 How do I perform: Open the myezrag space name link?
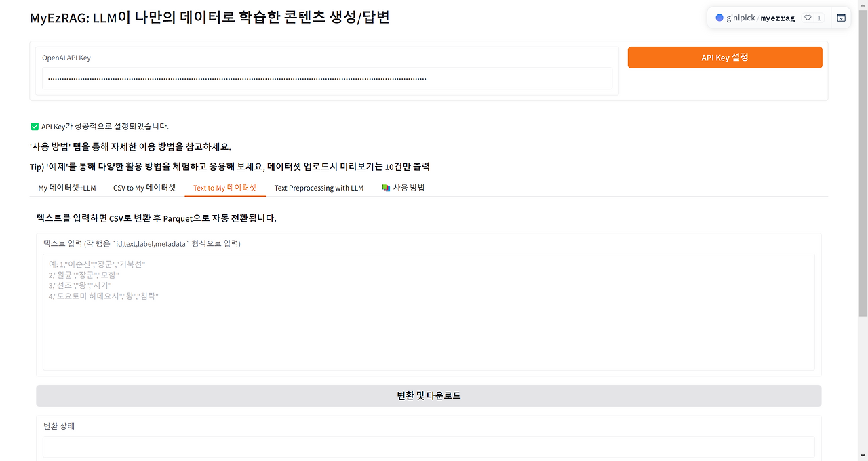point(777,18)
